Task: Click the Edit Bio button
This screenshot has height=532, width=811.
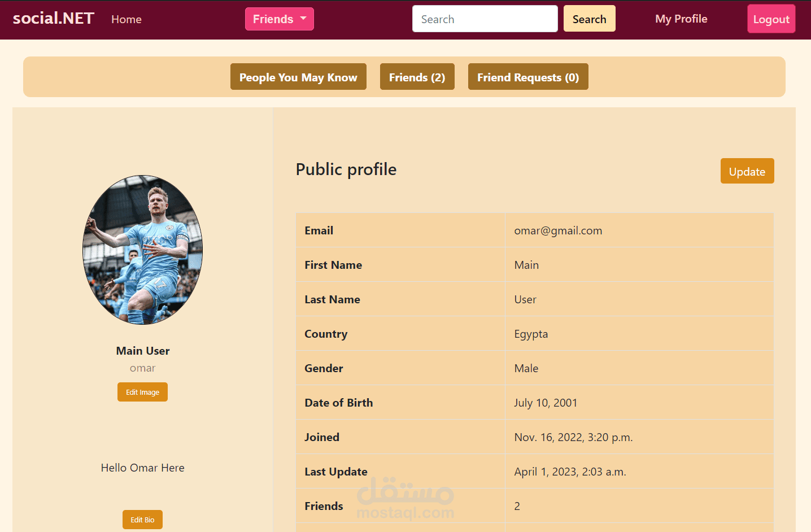Action: 142,520
